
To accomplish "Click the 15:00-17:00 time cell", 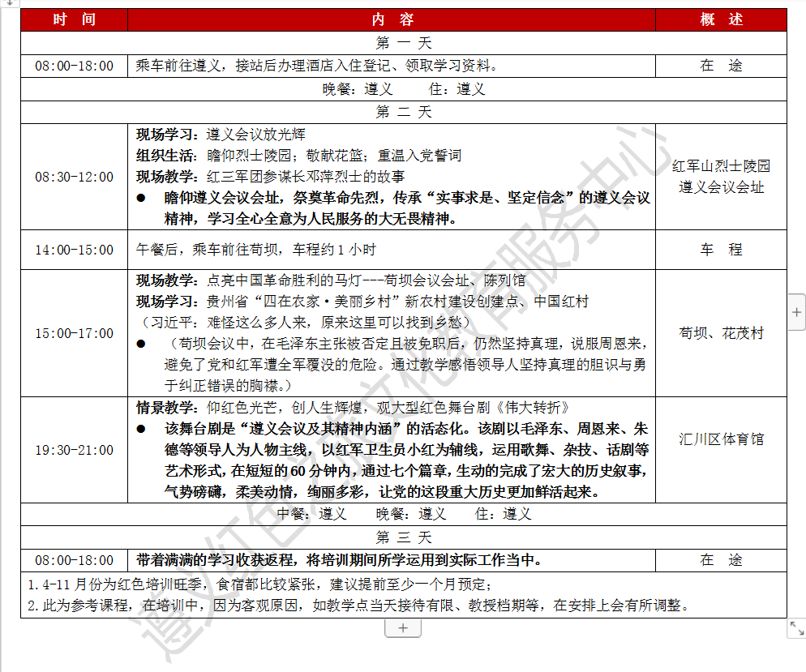I will click(74, 333).
